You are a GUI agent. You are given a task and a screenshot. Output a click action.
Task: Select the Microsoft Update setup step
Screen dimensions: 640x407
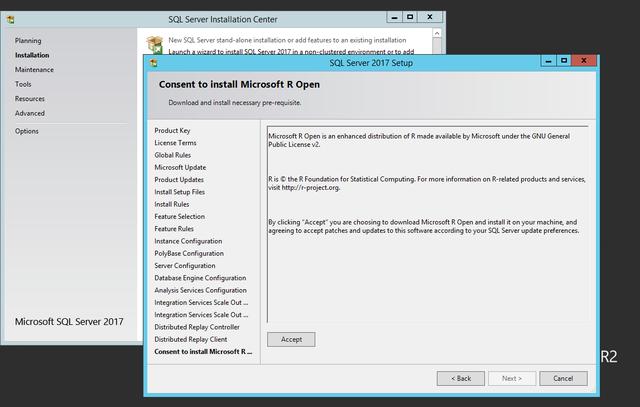click(180, 167)
